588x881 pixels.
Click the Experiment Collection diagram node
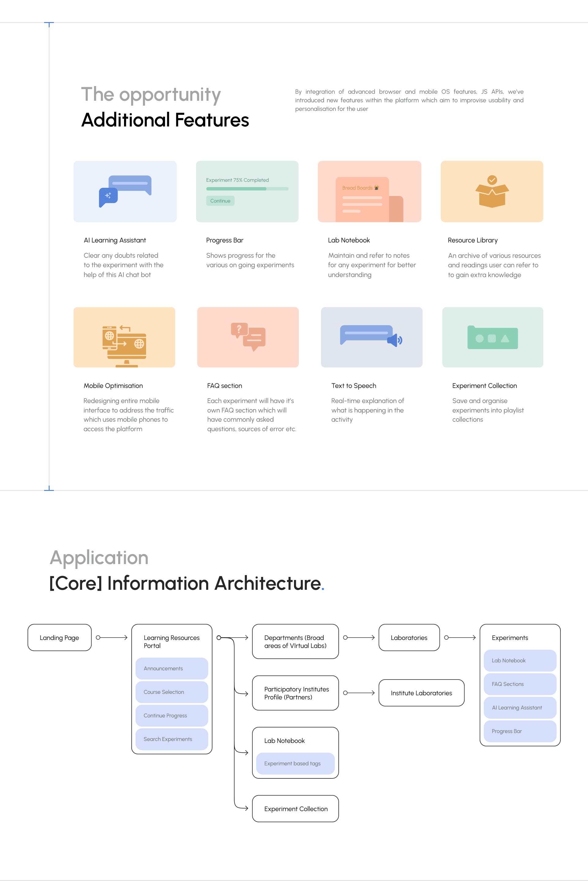(295, 809)
